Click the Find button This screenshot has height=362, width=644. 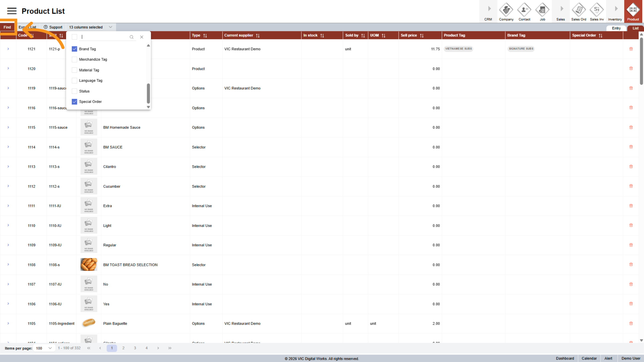pos(7,27)
